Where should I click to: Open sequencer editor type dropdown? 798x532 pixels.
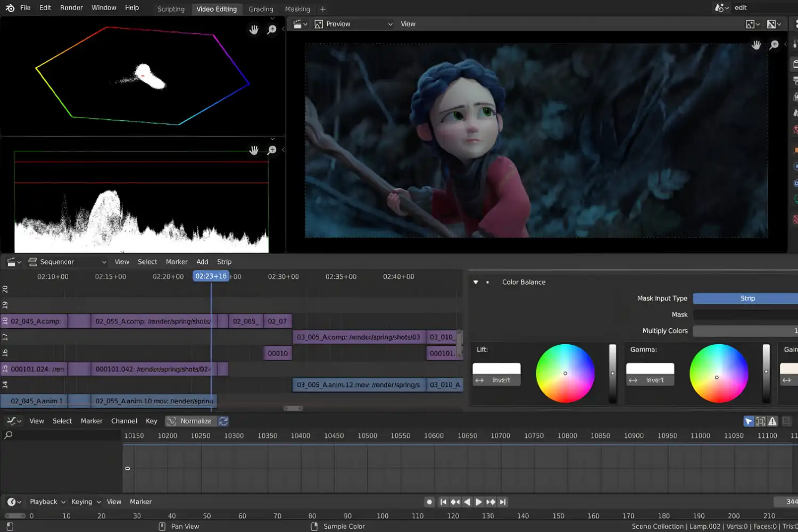point(14,262)
